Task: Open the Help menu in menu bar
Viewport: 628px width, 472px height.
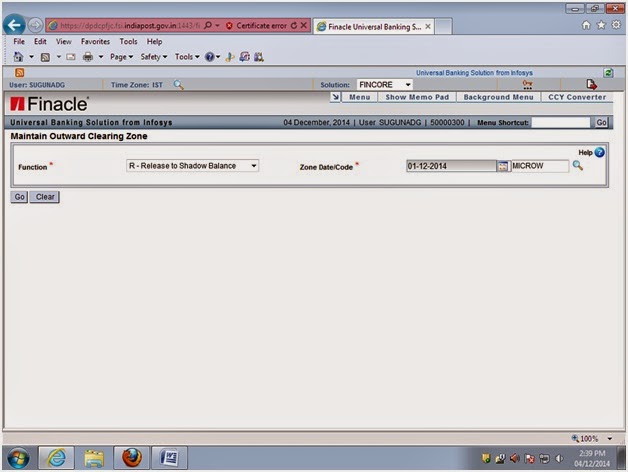Action: (154, 42)
